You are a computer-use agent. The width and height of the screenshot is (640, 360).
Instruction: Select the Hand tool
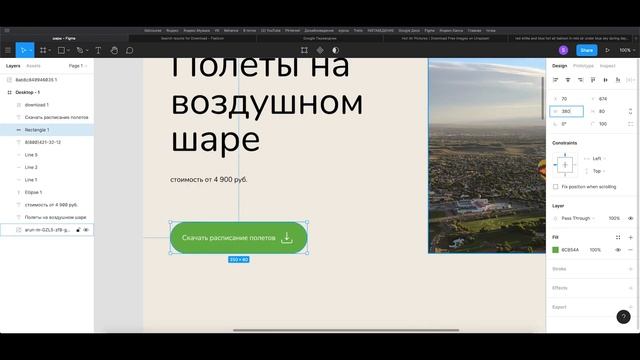point(114,50)
